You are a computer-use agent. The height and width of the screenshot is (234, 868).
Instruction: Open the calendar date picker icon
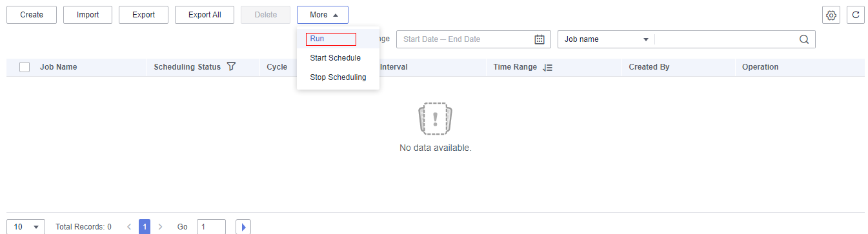pyautogui.click(x=540, y=39)
